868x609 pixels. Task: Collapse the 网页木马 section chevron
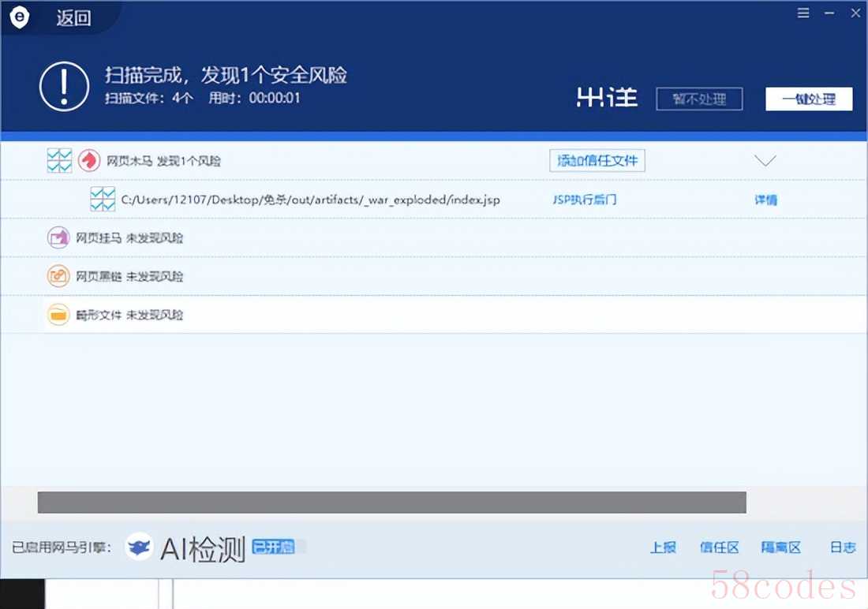click(x=765, y=161)
